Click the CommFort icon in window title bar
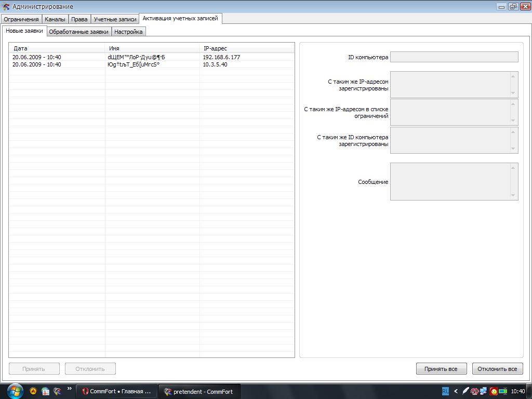Viewport: 532px width, 399px height. pos(6,7)
